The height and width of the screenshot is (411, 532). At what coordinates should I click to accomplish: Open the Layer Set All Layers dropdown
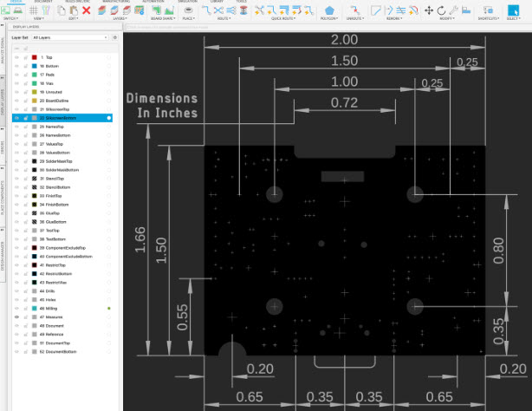pos(70,37)
